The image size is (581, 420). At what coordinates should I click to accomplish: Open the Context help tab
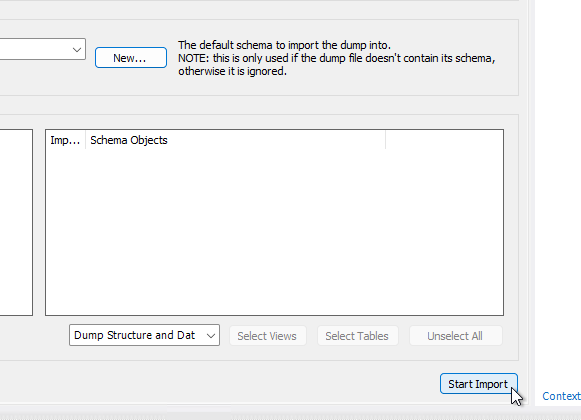pyautogui.click(x=561, y=396)
